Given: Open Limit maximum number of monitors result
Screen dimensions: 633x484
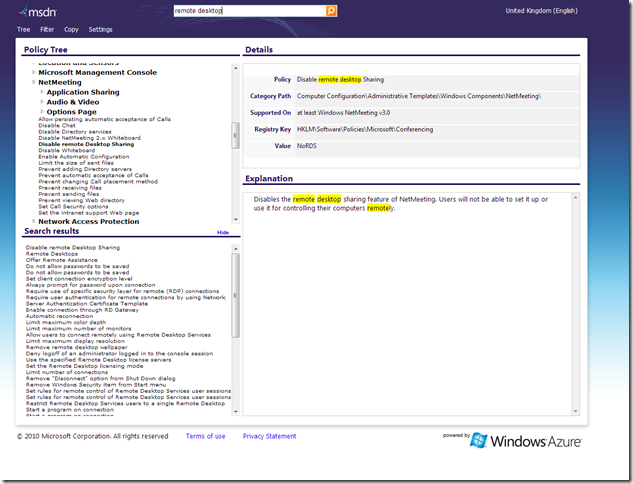Looking at the screenshot, I should 78,329.
